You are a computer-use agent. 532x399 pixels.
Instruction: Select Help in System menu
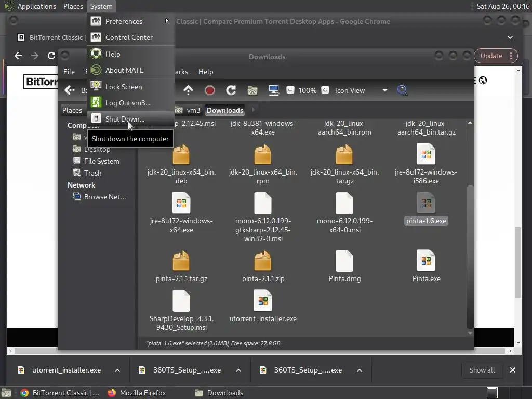[130, 54]
